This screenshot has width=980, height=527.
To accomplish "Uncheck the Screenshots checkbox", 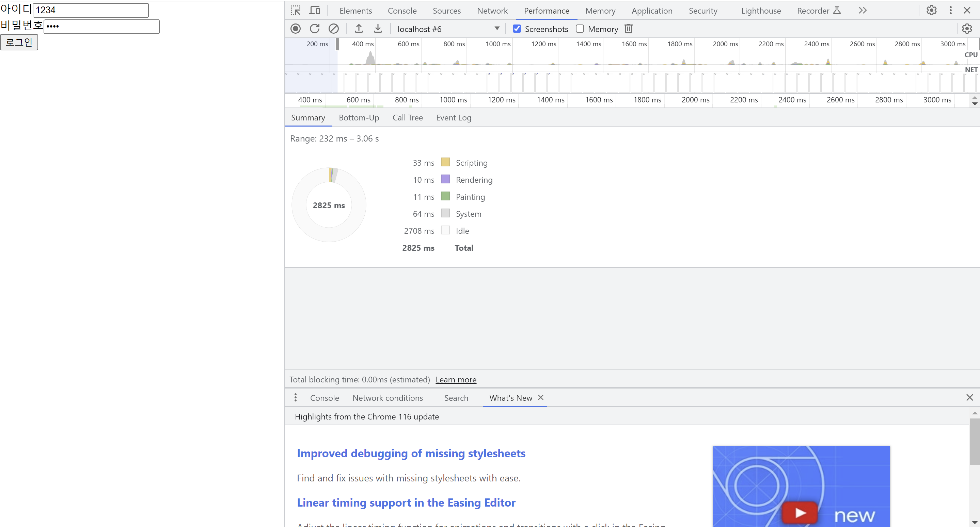I will (517, 29).
